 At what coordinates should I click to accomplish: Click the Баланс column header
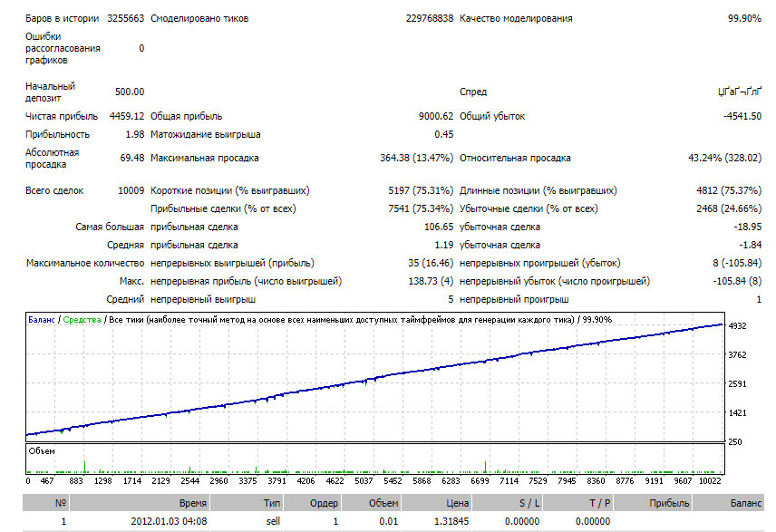(x=729, y=503)
